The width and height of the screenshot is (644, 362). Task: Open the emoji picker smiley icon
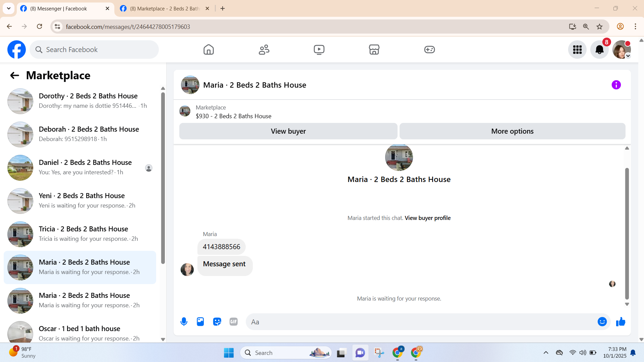click(602, 322)
